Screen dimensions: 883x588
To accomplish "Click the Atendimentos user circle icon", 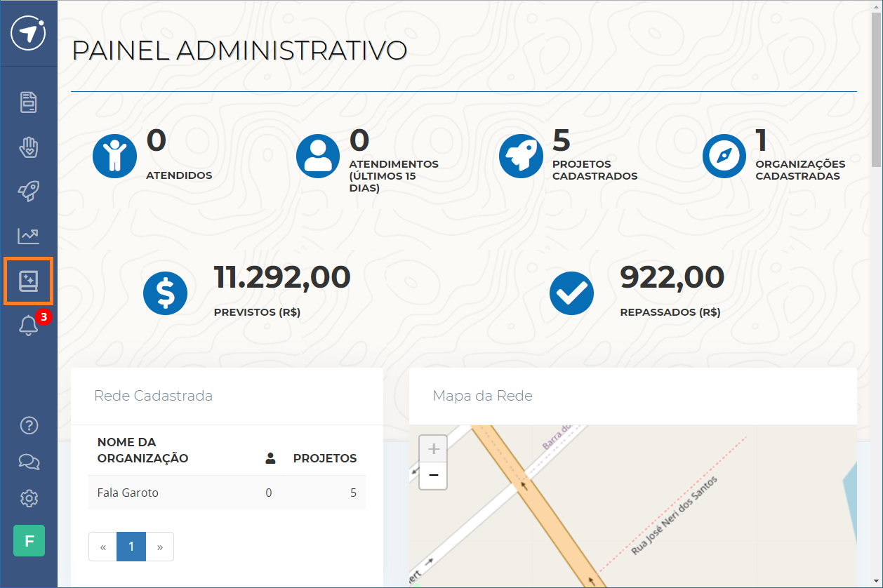I will coord(318,156).
